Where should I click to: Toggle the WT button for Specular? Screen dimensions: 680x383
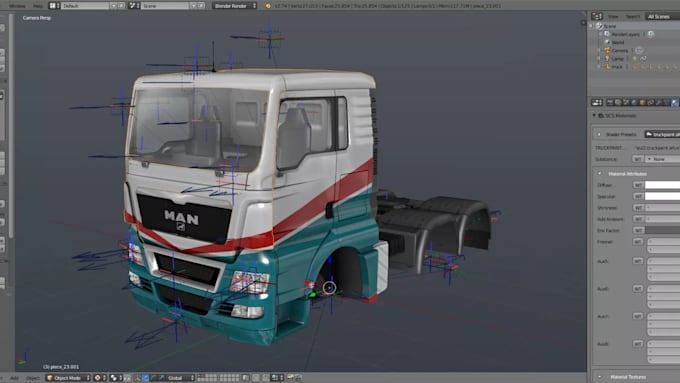[x=638, y=196]
